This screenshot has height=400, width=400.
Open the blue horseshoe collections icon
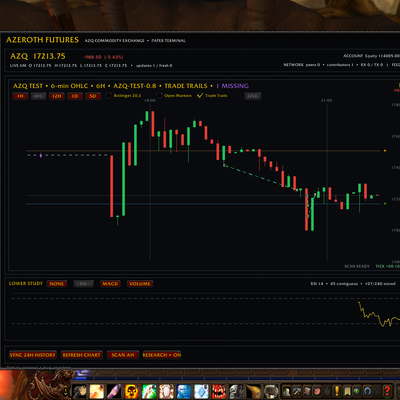[367, 391]
